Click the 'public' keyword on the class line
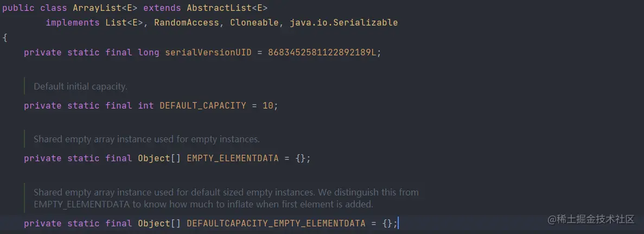Image resolution: width=644 pixels, height=234 pixels. 18,8
